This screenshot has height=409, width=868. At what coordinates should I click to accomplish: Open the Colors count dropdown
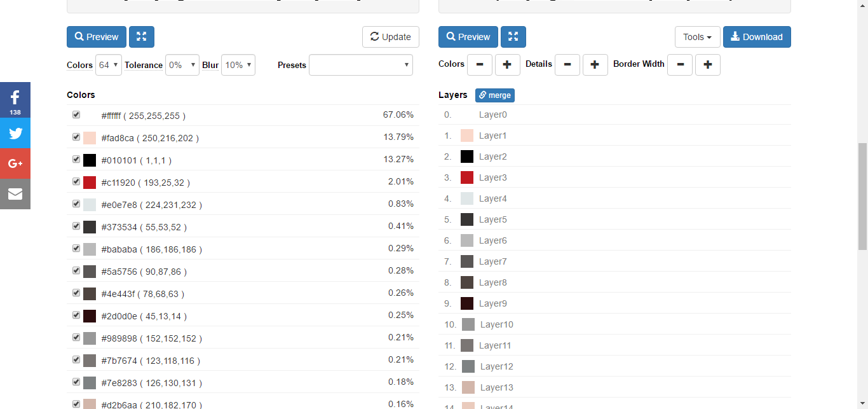(109, 65)
